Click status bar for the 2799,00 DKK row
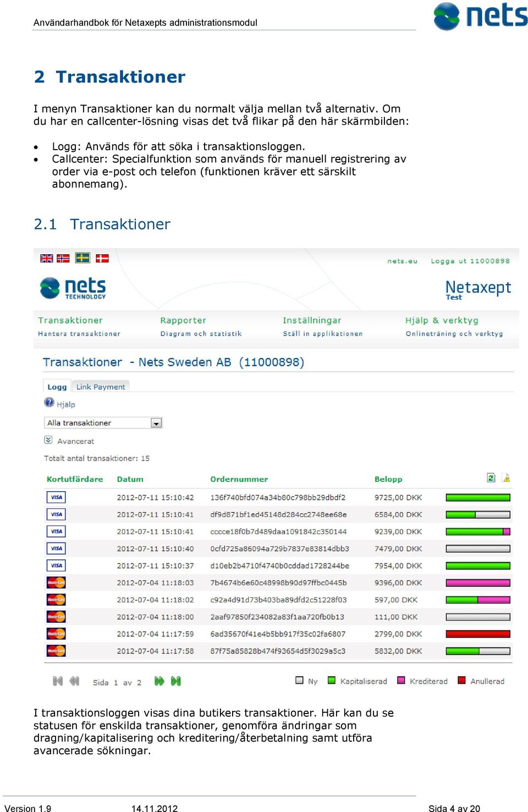Viewport: 528px width, 812px height. tap(478, 634)
